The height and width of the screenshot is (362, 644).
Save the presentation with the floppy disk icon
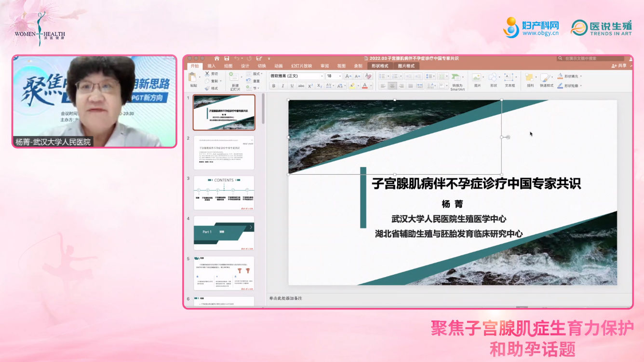(227, 58)
